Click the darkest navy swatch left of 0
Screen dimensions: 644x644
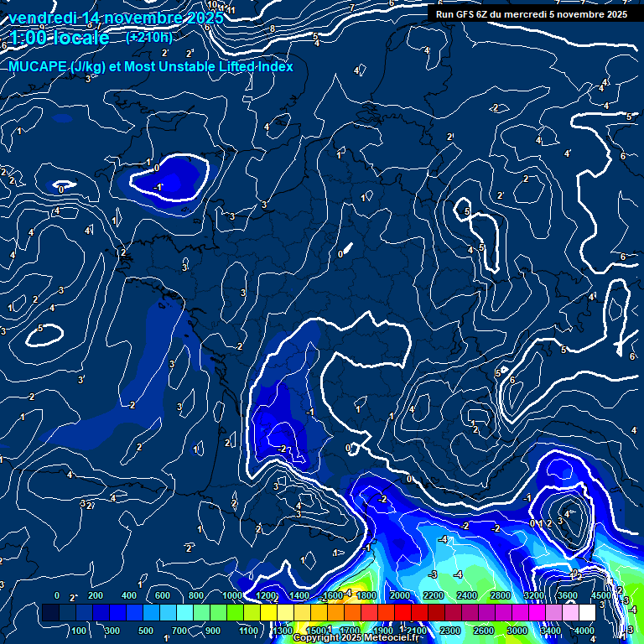pyautogui.click(x=50, y=612)
